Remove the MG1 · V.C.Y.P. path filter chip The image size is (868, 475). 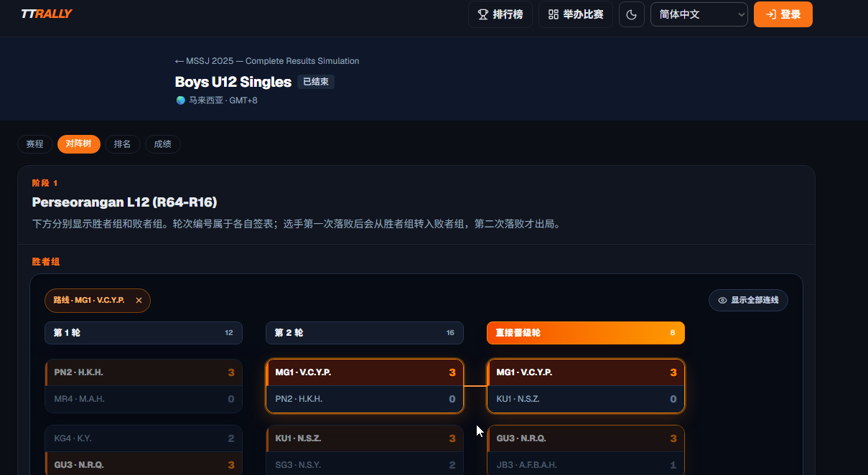point(139,301)
